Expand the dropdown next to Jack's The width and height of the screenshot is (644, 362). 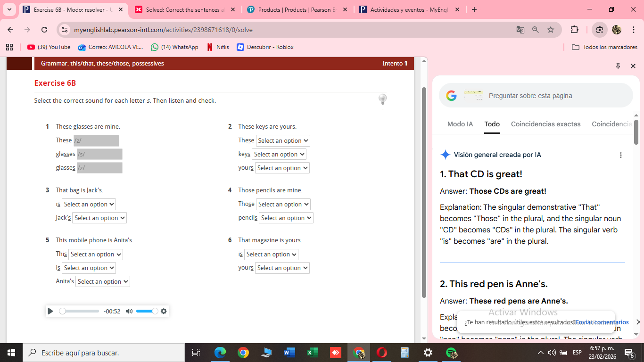(99, 218)
